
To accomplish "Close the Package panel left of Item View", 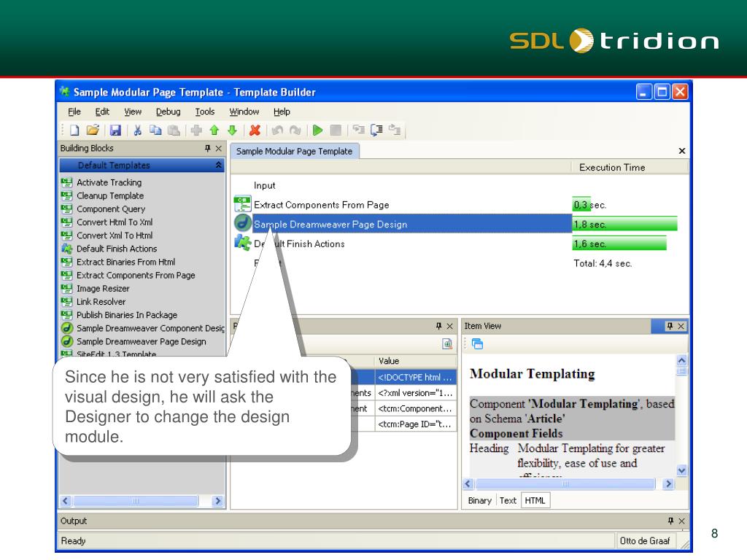I will point(449,326).
